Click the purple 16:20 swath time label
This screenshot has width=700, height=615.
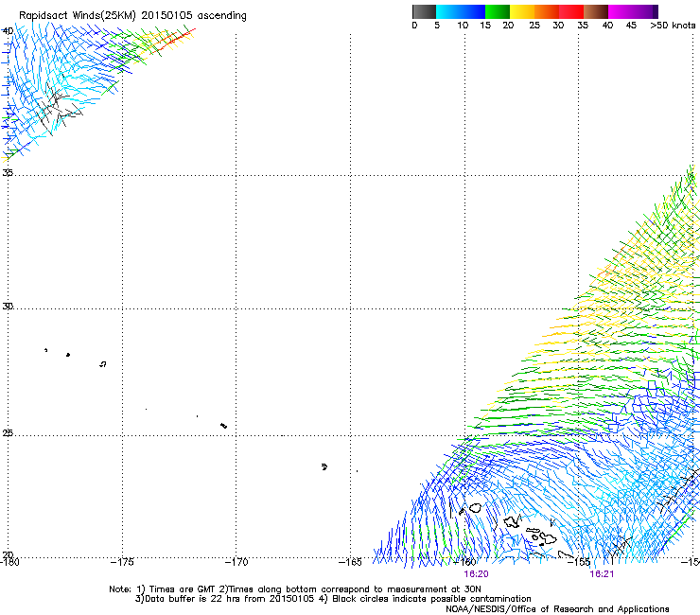pyautogui.click(x=476, y=574)
